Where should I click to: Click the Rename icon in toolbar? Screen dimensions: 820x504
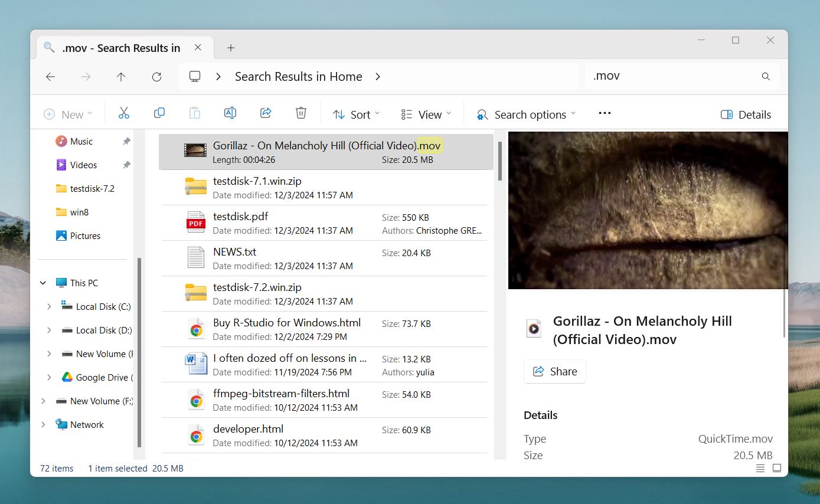(x=230, y=113)
